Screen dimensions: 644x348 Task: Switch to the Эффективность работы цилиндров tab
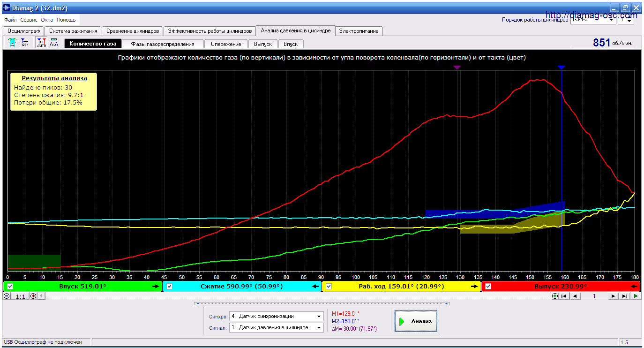pos(210,31)
